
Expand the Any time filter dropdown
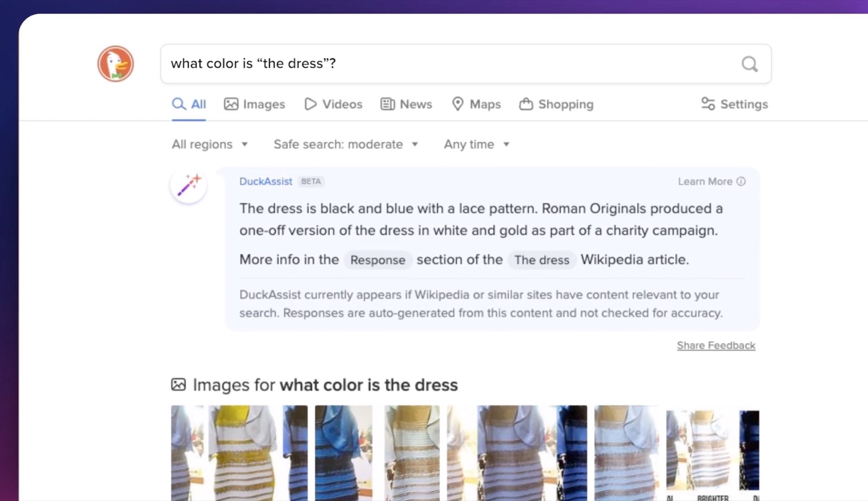(477, 144)
